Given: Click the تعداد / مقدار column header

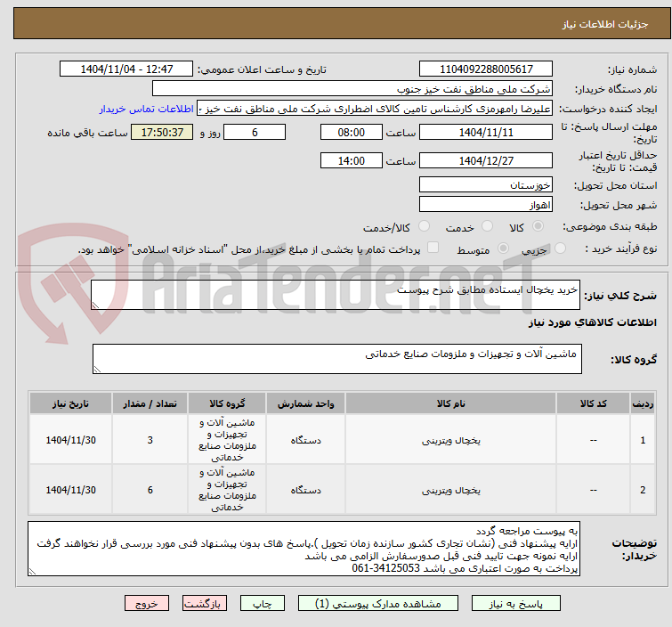Looking at the screenshot, I should click(150, 403).
